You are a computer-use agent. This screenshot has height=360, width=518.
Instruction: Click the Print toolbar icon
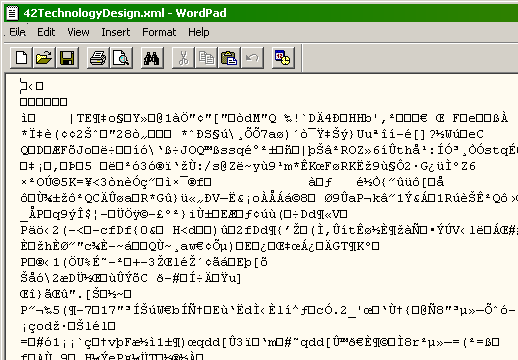point(98,58)
